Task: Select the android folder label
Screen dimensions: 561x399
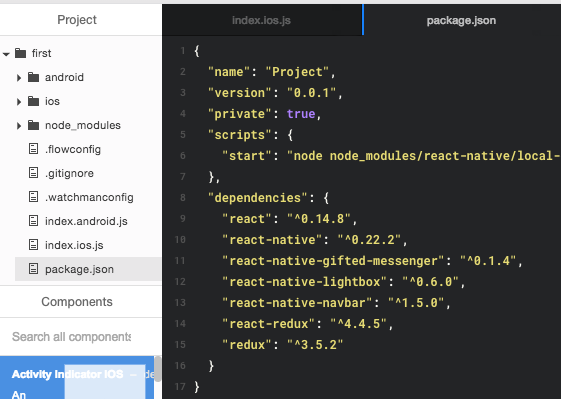Action: pos(64,77)
